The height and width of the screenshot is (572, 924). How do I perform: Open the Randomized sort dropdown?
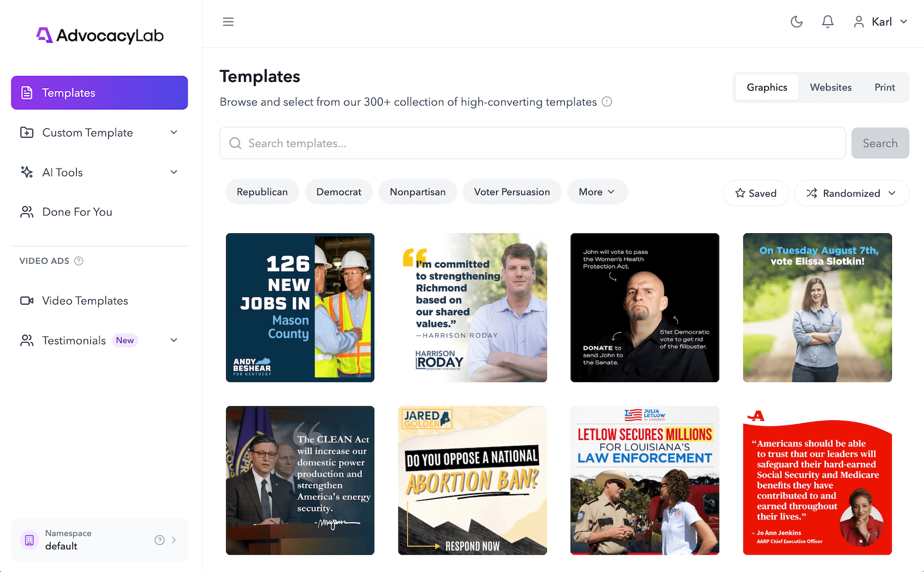coord(852,193)
